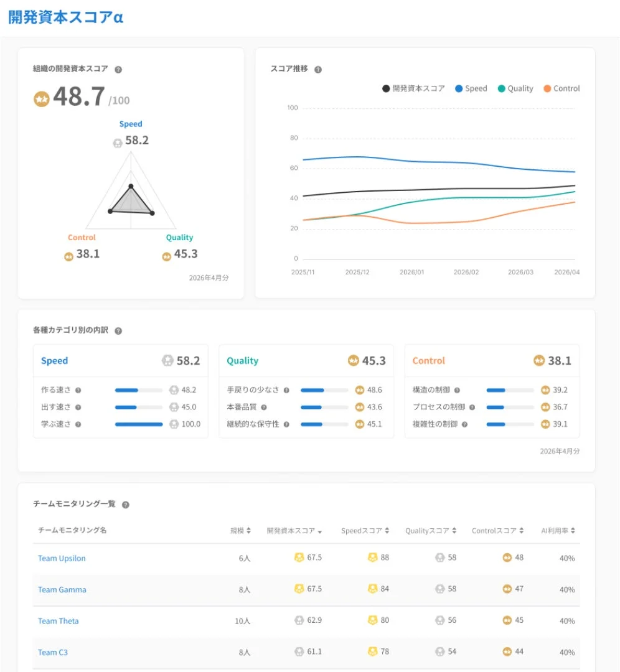Screen dimensions: 620x672
Task: Click info icon next to プロセスの制御
Action: (472, 408)
